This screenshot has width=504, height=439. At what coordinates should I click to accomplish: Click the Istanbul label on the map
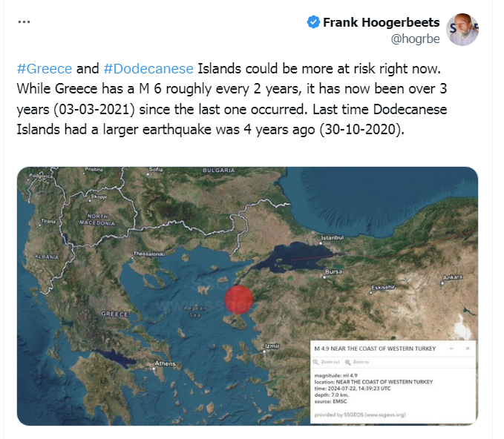[x=333, y=237]
